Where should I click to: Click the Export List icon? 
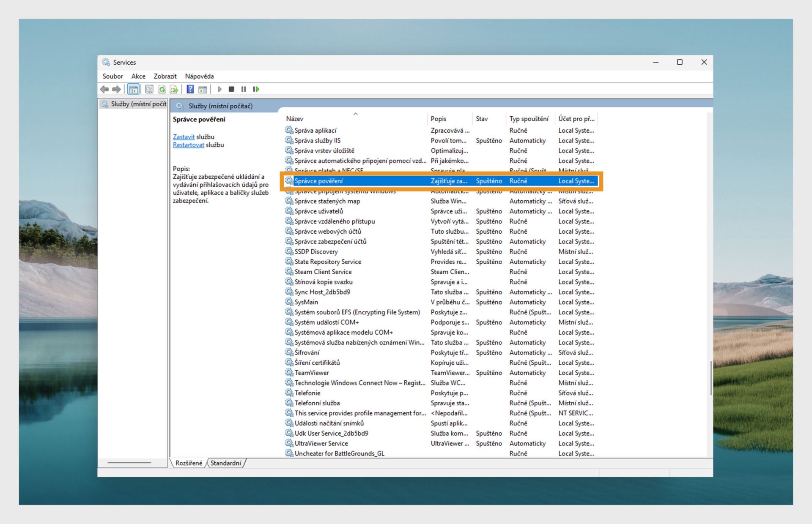tap(174, 89)
